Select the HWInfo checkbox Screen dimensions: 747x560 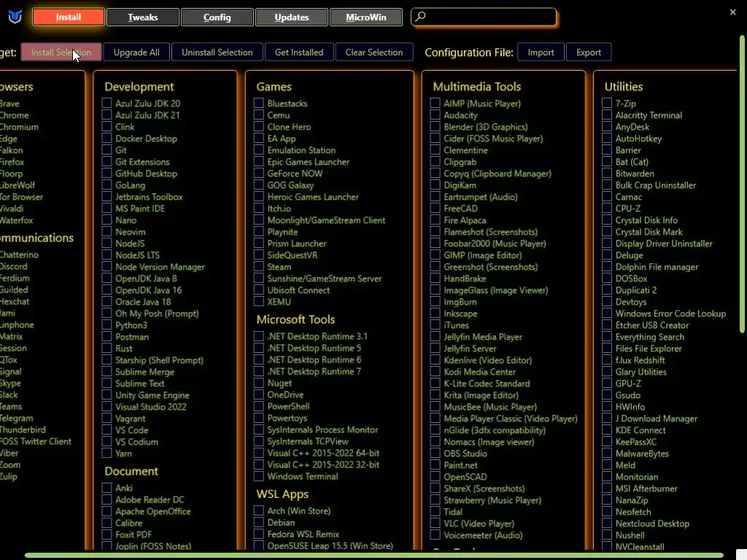[606, 407]
